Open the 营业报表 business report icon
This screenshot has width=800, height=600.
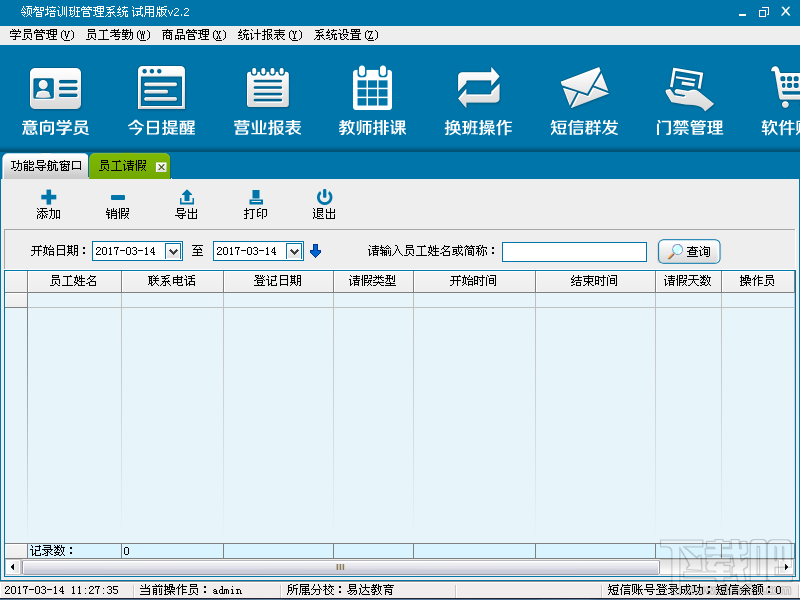(x=267, y=101)
